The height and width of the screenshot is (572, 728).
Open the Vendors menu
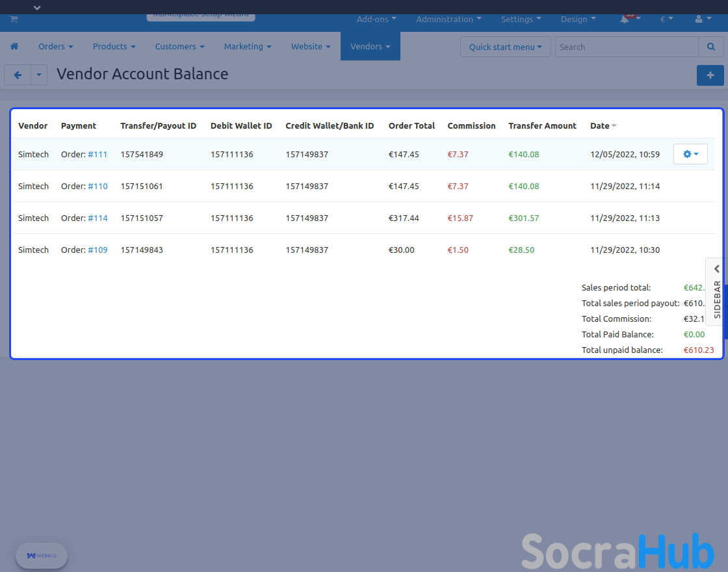click(x=370, y=47)
